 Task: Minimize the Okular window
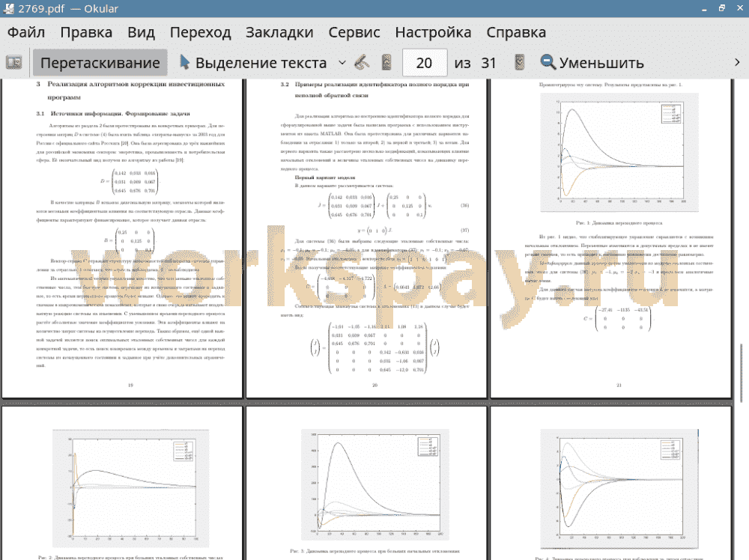[705, 8]
